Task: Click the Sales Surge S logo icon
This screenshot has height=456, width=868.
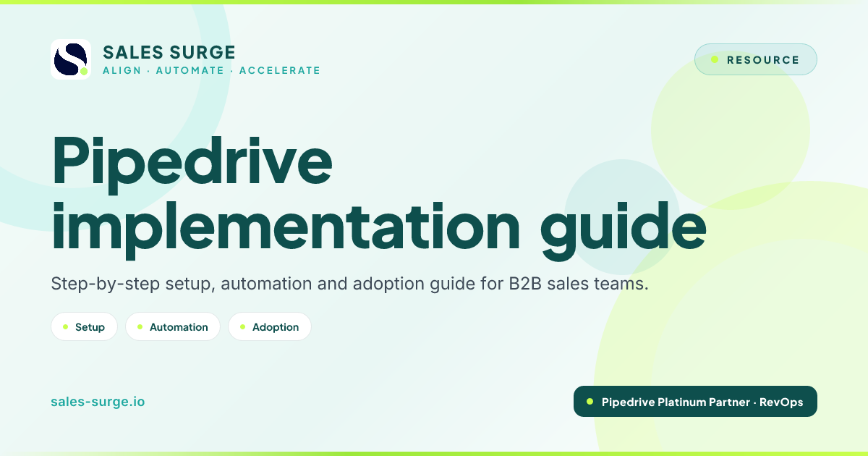Action: coord(71,59)
